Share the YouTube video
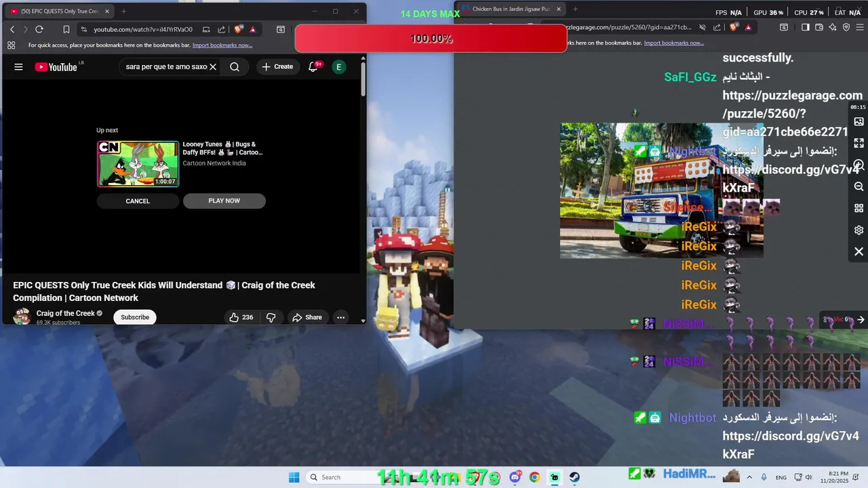Viewport: 868px width, 488px height. [x=307, y=317]
